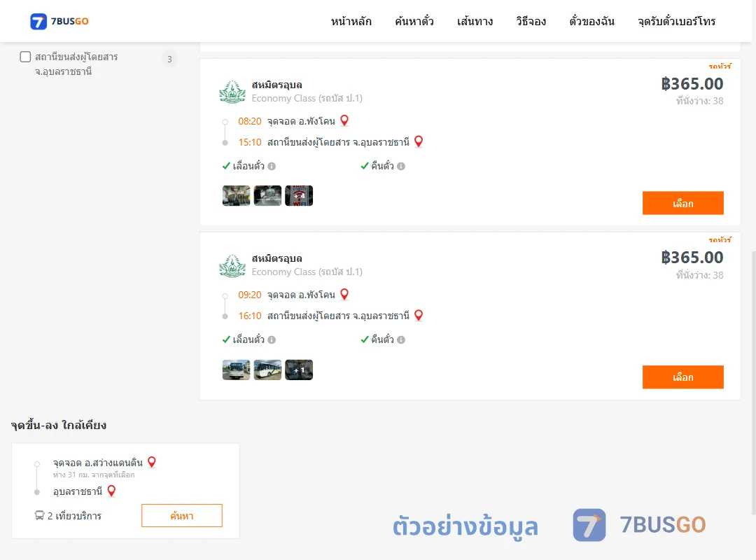Click map pin beside 09:20 departure stop

pyautogui.click(x=344, y=294)
